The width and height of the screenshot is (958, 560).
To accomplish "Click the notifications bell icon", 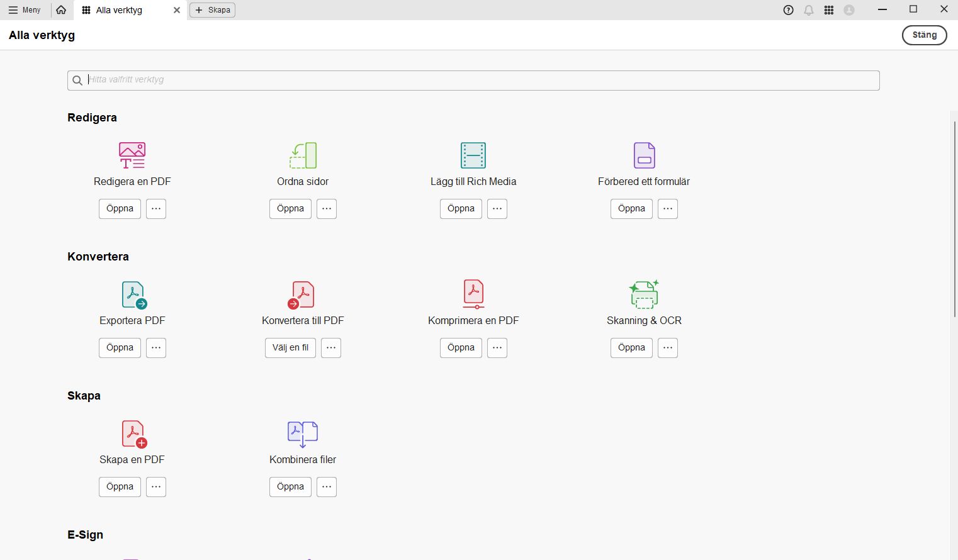I will click(808, 9).
